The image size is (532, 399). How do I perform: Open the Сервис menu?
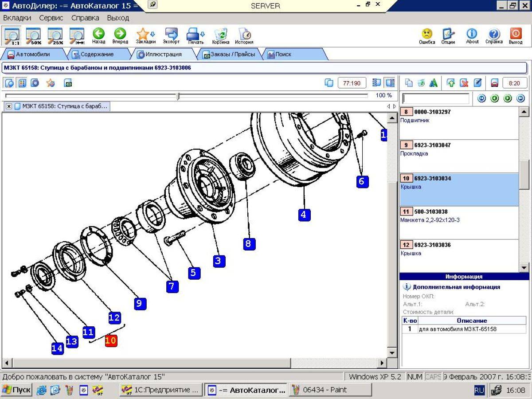[x=51, y=18]
